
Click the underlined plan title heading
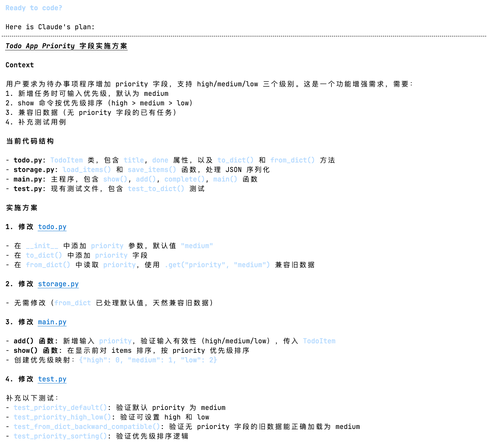pos(66,46)
